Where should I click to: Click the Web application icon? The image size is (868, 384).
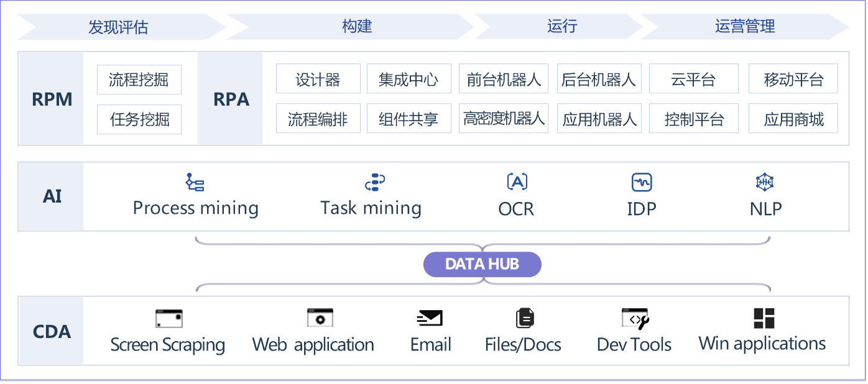(x=320, y=318)
